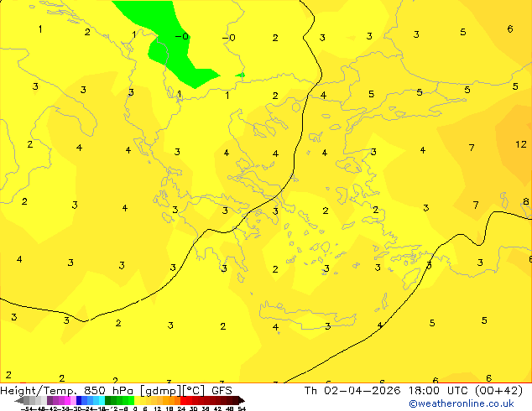Click the bright magenta legend swatch
Viewport: 532px width, 411px height.
(67, 400)
